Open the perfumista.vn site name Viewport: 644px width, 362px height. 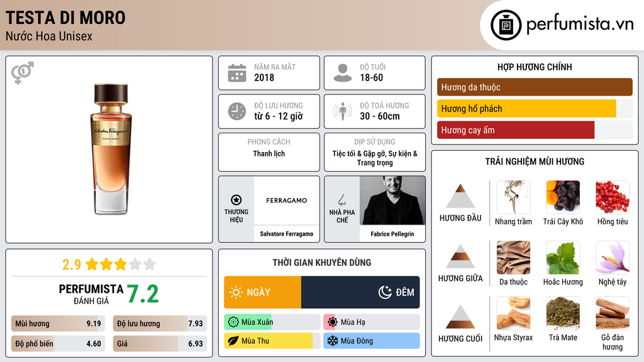[x=580, y=25]
